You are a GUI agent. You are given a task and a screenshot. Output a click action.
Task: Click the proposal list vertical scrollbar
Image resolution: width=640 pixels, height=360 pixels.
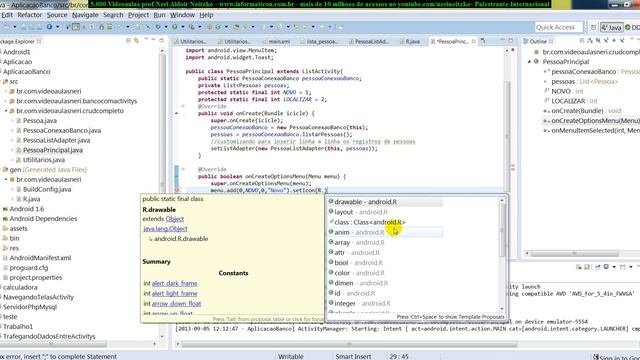[x=502, y=231]
